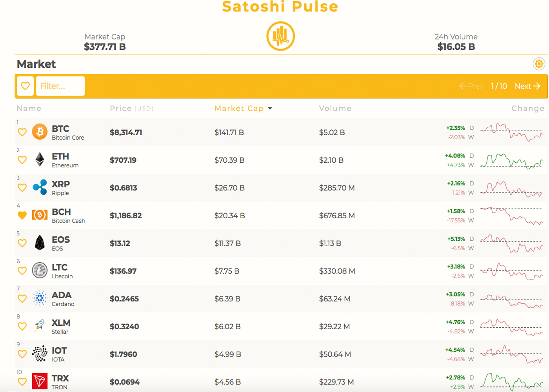549x392 pixels.
Task: Click the page indicator 1 / 10
Action: pyautogui.click(x=499, y=86)
